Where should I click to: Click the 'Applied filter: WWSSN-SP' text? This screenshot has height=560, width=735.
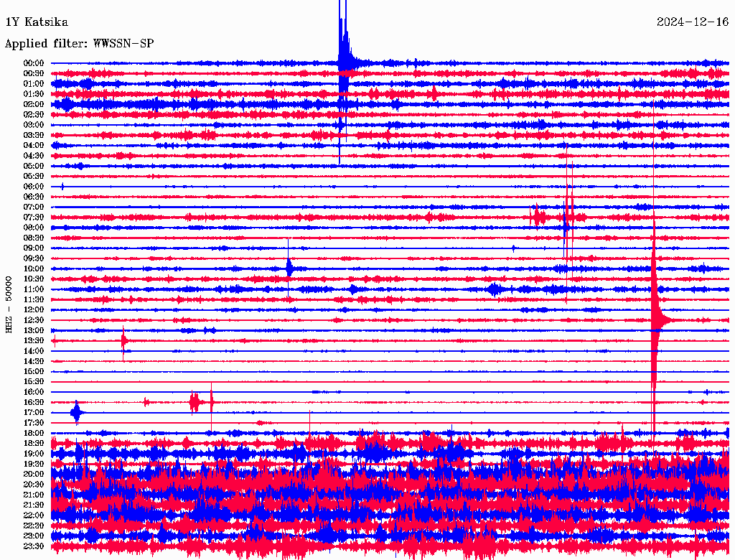tap(79, 44)
